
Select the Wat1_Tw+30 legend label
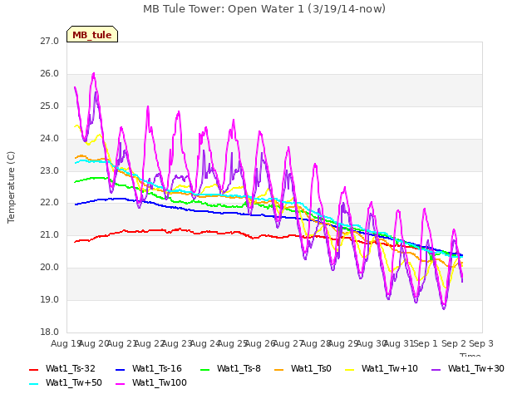476,368
